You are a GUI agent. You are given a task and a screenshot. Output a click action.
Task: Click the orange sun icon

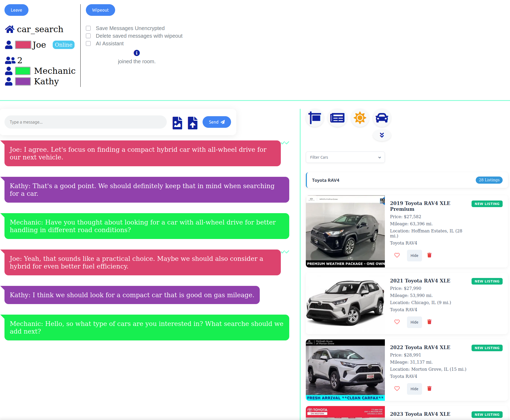[360, 118]
